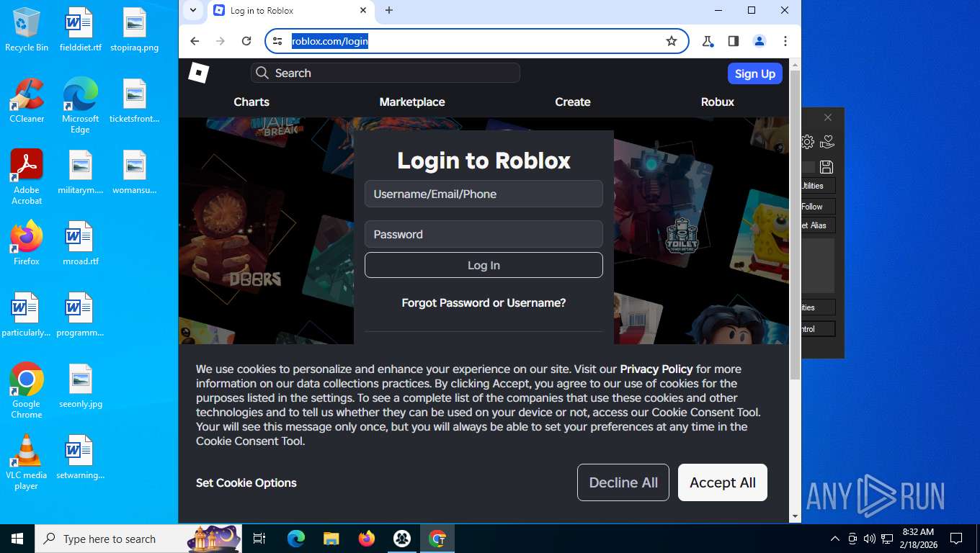Screen dimensions: 980x553
Task: Open Chrome Labs flask icon
Action: coord(708,41)
